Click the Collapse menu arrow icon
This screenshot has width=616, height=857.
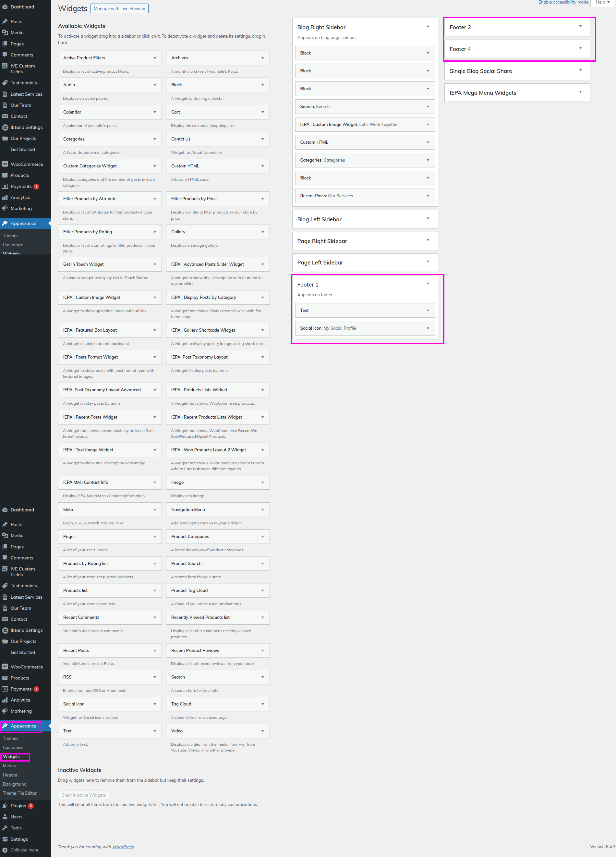(5, 850)
